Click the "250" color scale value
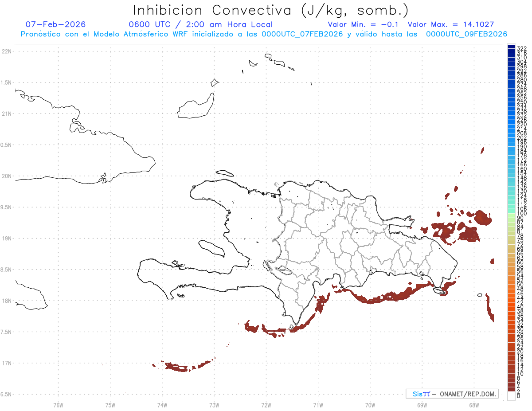532x411 pixels. coord(522,102)
